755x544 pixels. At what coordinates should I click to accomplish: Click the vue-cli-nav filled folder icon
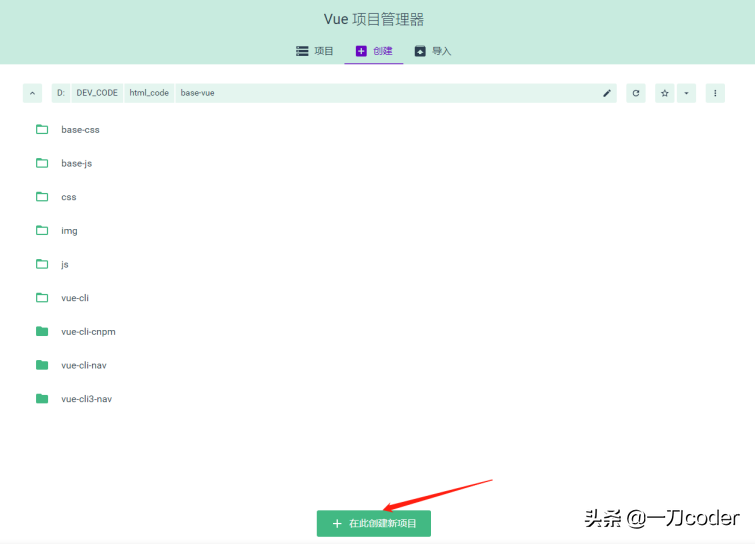42,365
